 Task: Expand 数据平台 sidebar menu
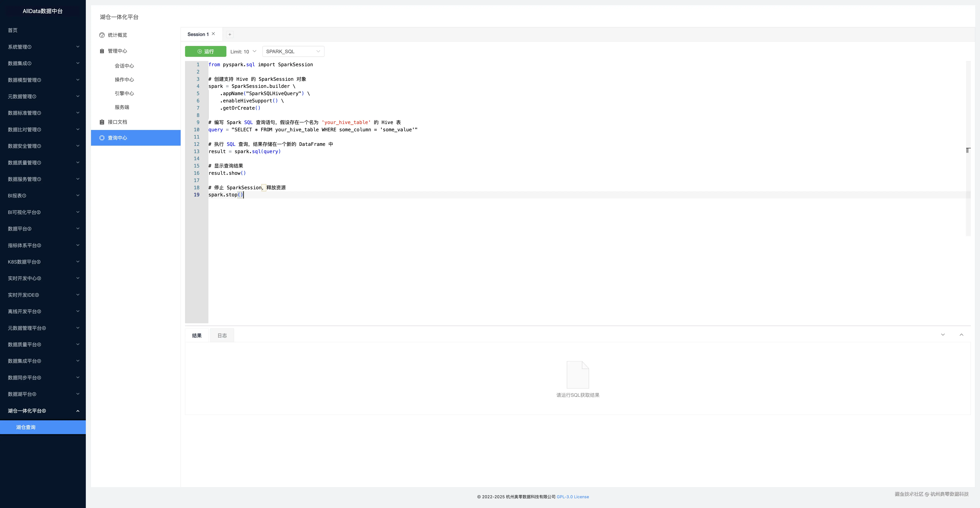tap(43, 229)
